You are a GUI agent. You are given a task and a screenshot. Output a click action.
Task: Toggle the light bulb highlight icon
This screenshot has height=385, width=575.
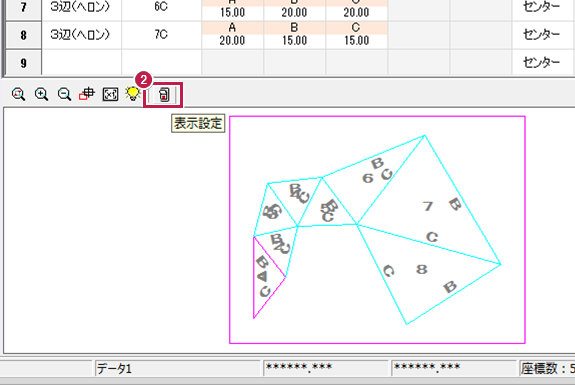(133, 94)
